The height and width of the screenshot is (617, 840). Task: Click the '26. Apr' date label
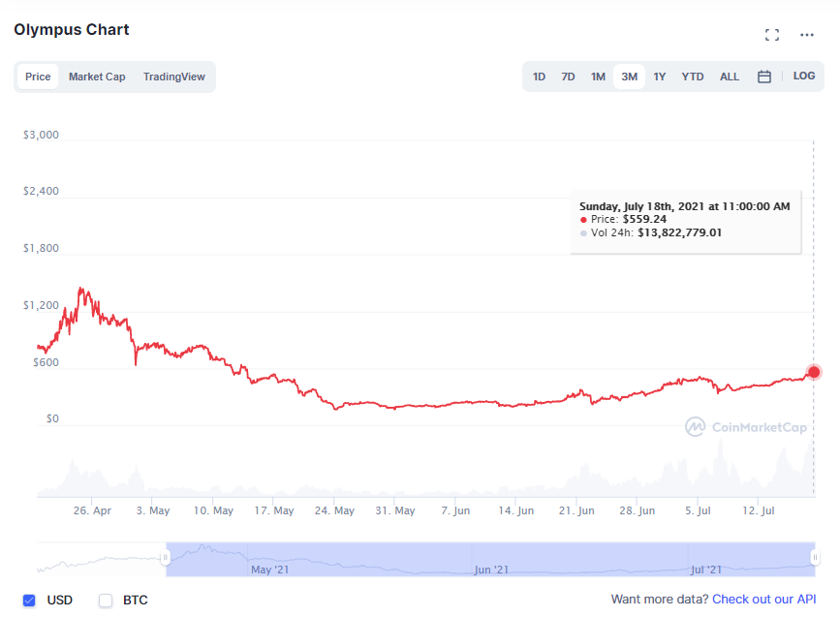click(x=92, y=511)
